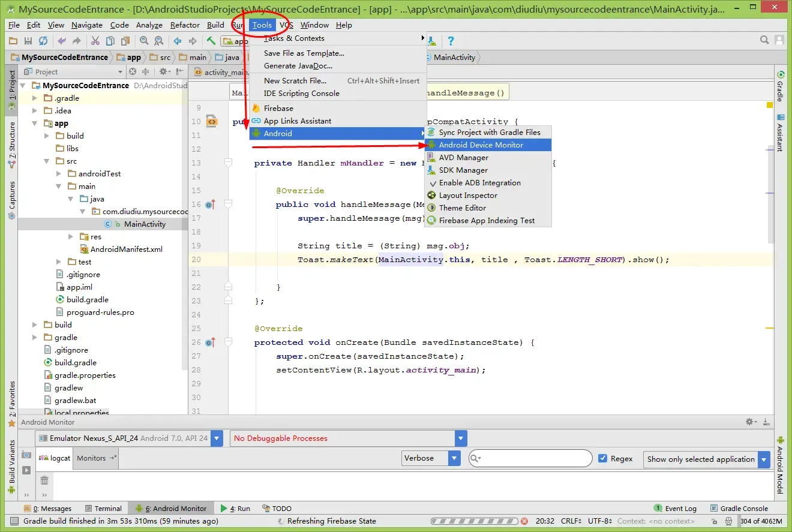The width and height of the screenshot is (792, 532).
Task: Open the Event Log tool window
Action: [x=676, y=509]
